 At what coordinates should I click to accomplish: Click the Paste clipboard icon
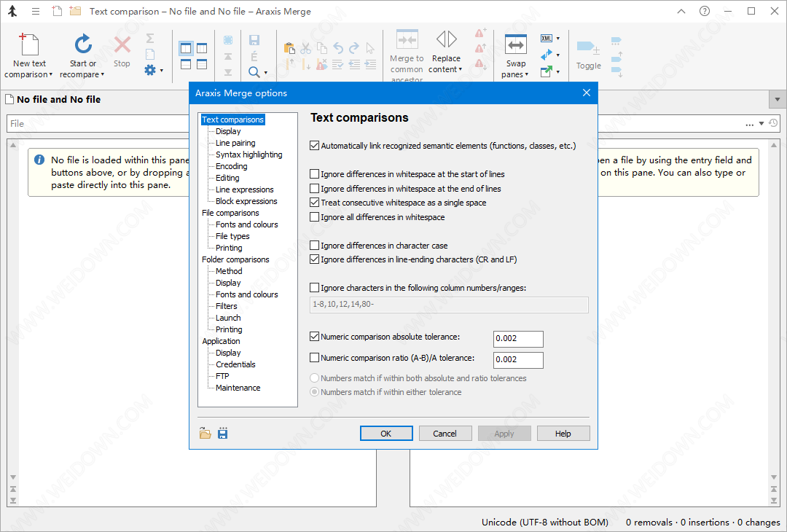click(289, 48)
